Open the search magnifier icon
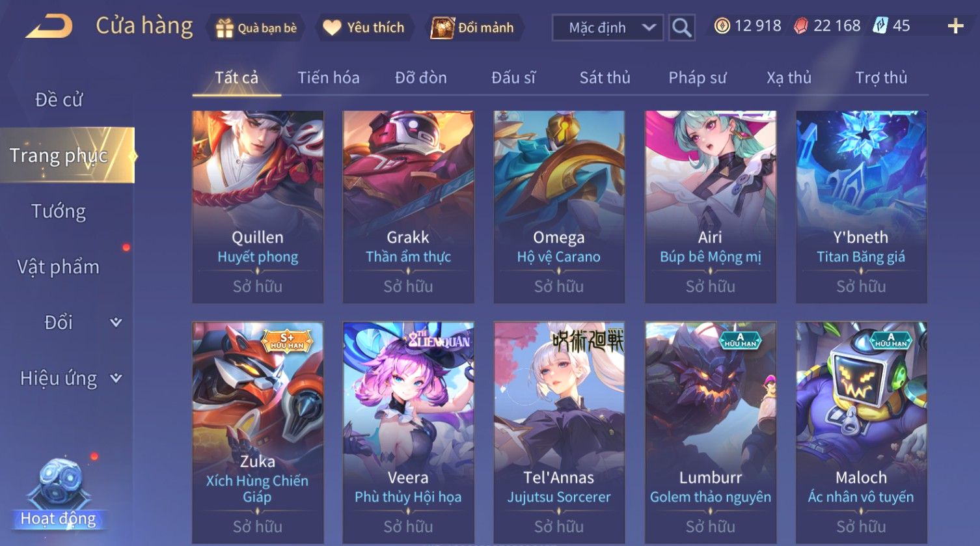This screenshot has width=980, height=546. [681, 27]
